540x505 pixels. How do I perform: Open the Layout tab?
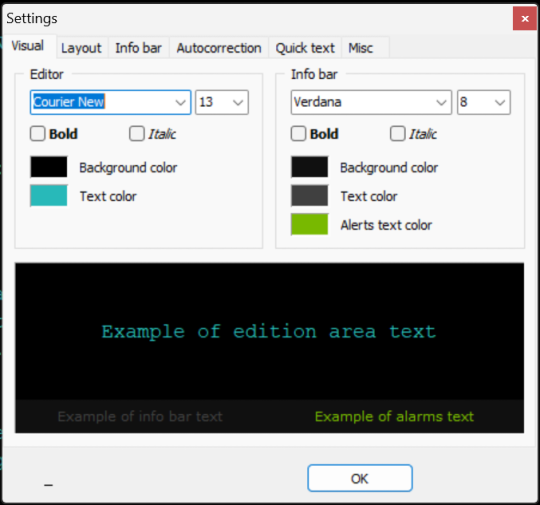(x=81, y=48)
